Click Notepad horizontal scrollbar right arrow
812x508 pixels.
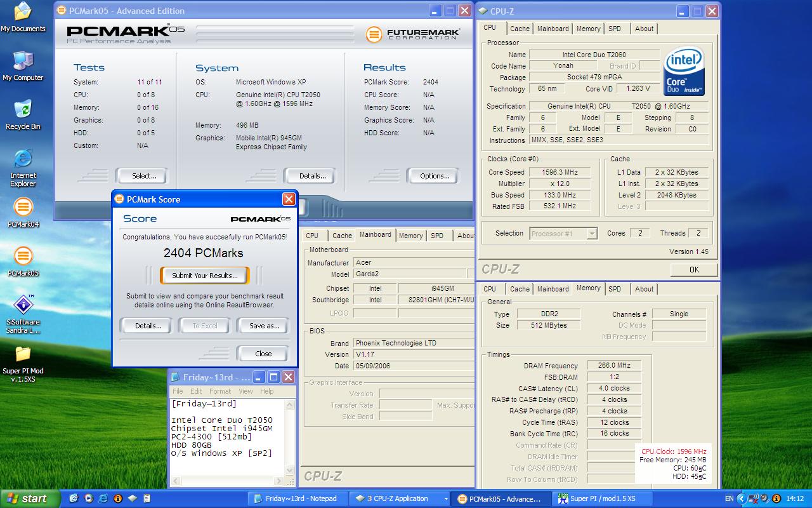[x=278, y=481]
